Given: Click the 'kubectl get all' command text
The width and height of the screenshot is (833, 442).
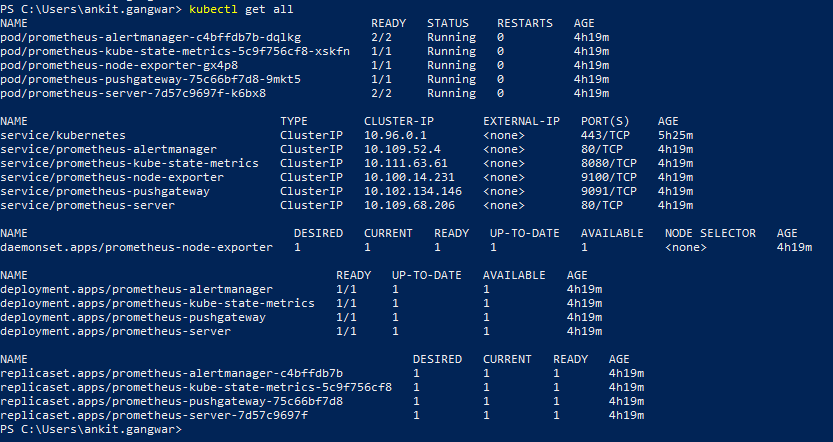Looking at the screenshot, I should 241,9.
